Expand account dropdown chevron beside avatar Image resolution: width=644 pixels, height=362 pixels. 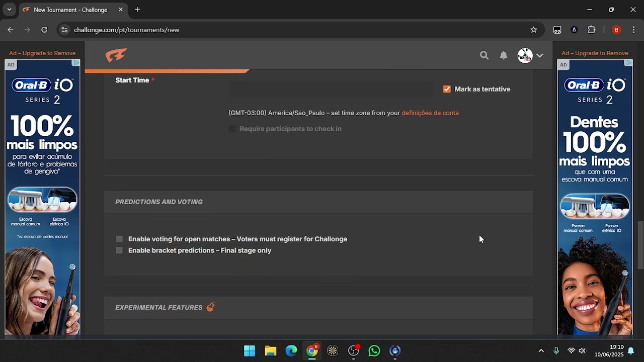pos(540,55)
